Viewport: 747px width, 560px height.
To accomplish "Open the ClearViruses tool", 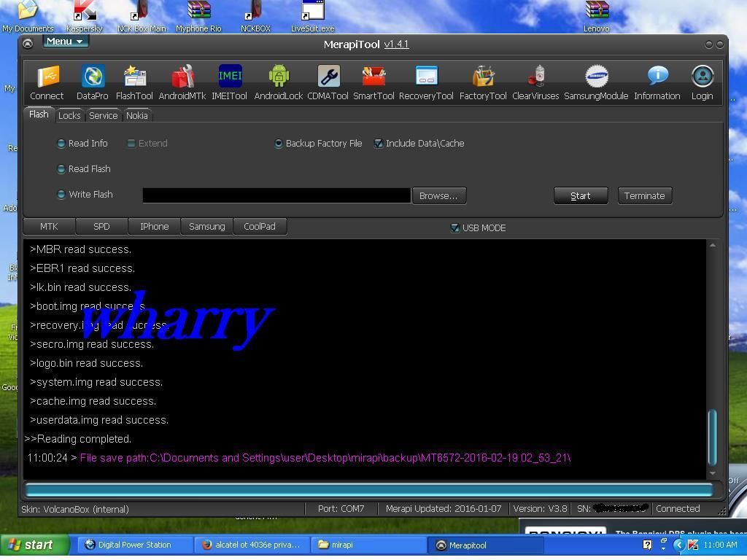I will click(536, 83).
